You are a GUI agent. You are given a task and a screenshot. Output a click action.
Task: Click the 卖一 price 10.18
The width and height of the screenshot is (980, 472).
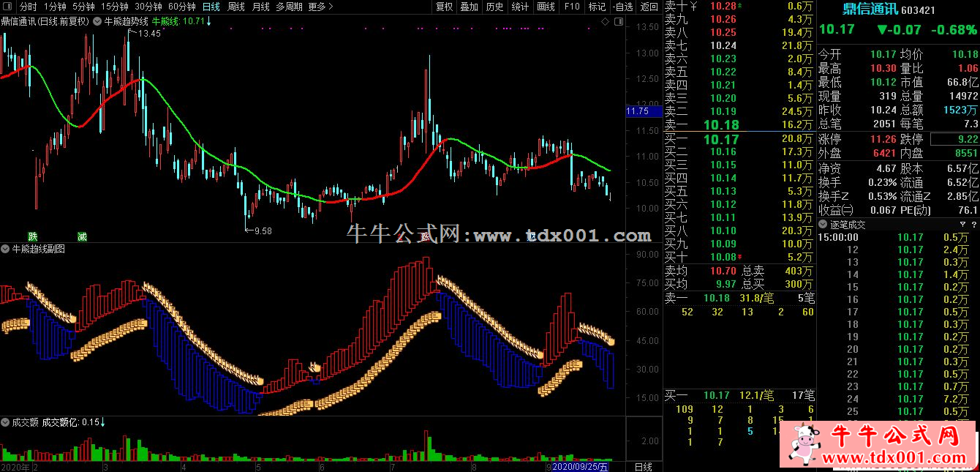720,125
